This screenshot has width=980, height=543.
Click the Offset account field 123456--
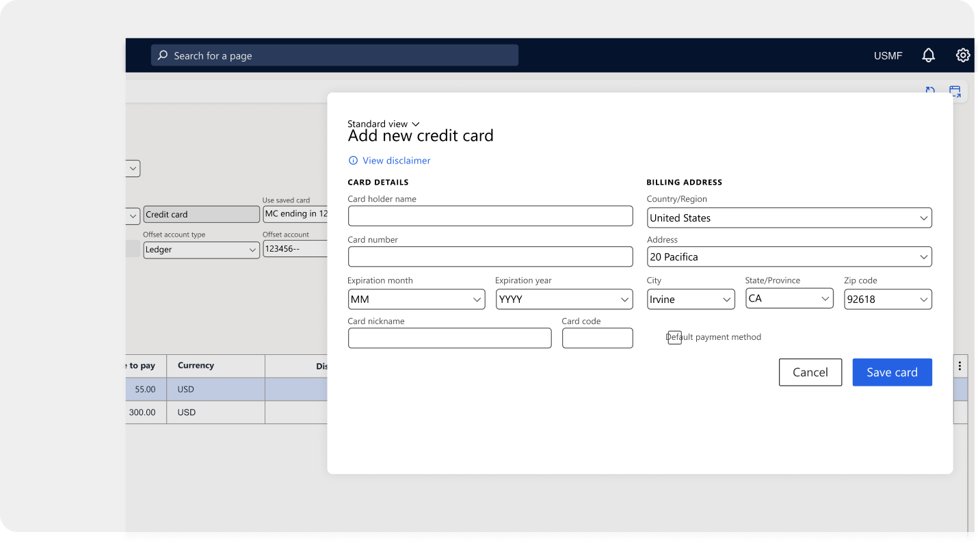(x=295, y=249)
